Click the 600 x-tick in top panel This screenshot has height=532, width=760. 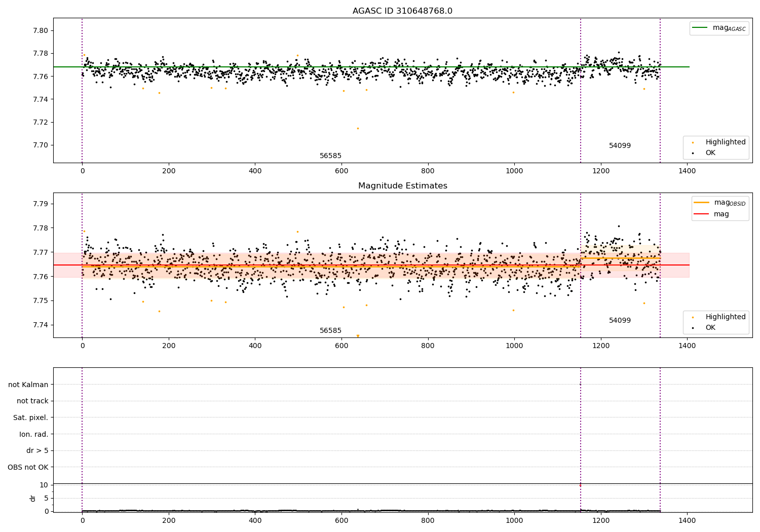[x=341, y=171]
